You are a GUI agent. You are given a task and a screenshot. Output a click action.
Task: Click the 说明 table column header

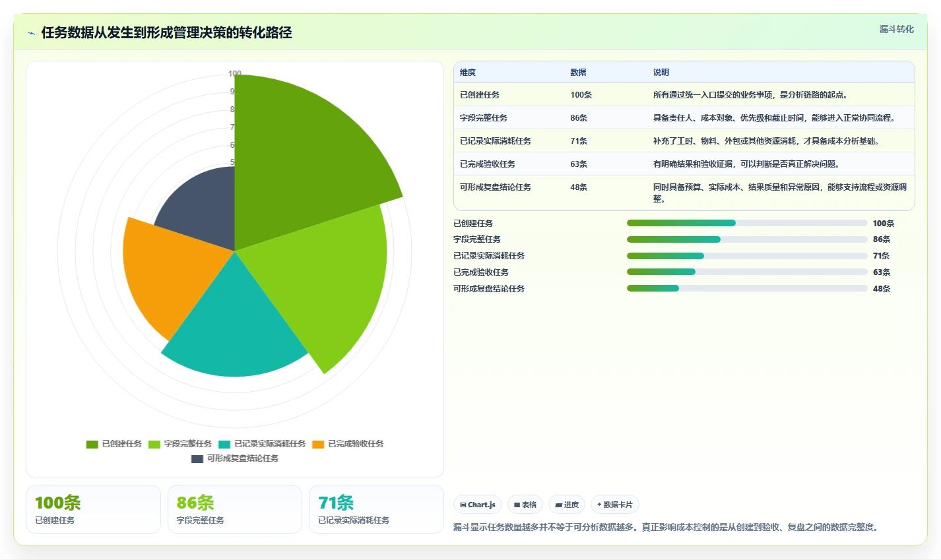point(661,73)
